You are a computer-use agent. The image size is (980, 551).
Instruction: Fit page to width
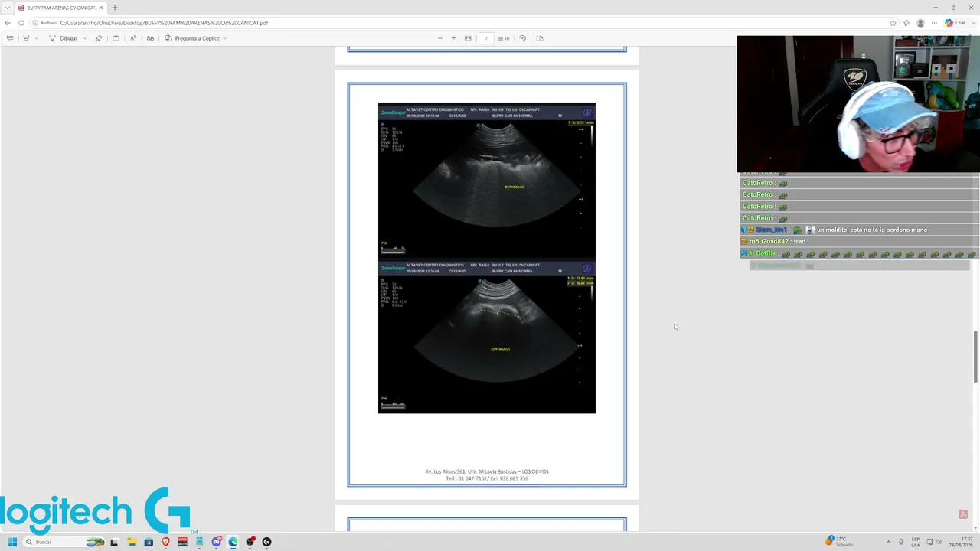[468, 38]
